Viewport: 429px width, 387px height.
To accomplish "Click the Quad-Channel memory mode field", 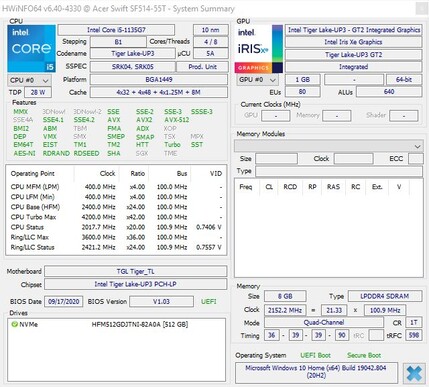I will point(324,322).
